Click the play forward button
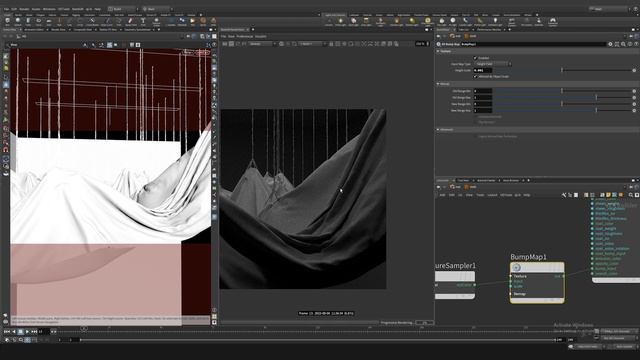 (x=27, y=332)
